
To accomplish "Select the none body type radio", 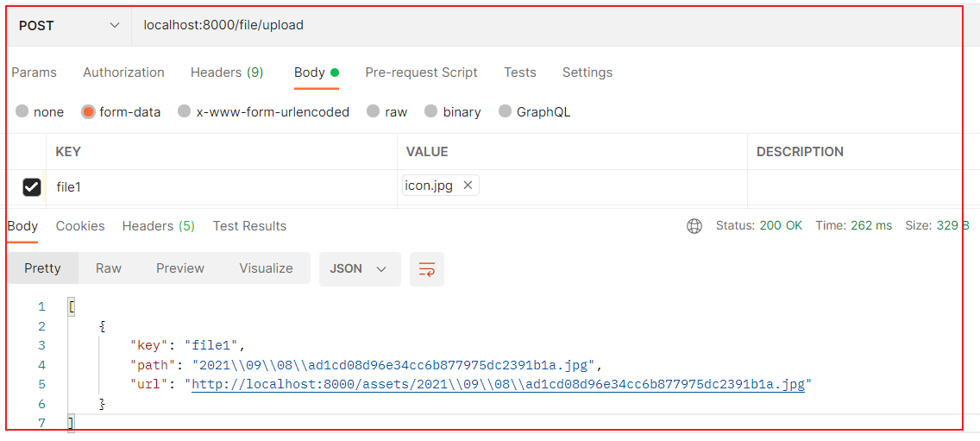I will [x=22, y=112].
